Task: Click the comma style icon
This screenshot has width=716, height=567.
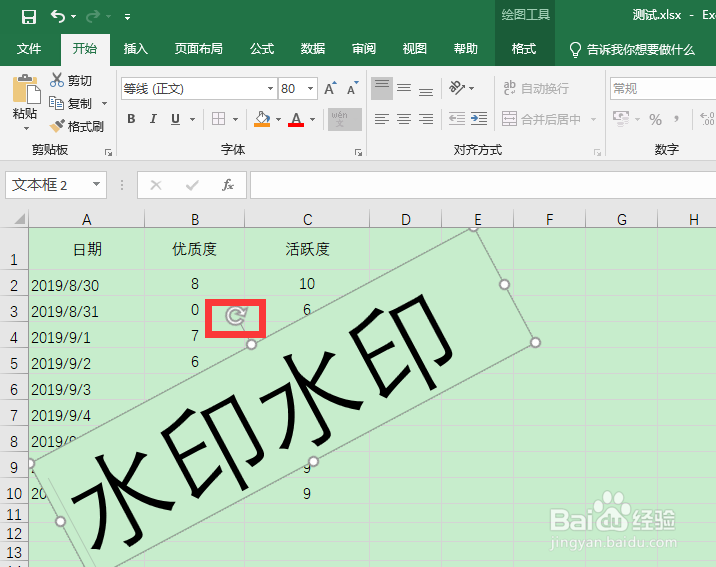Action: 676,120
